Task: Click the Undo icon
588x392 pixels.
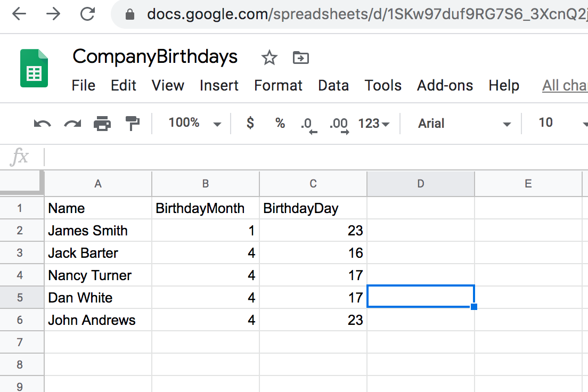Action: [43, 124]
